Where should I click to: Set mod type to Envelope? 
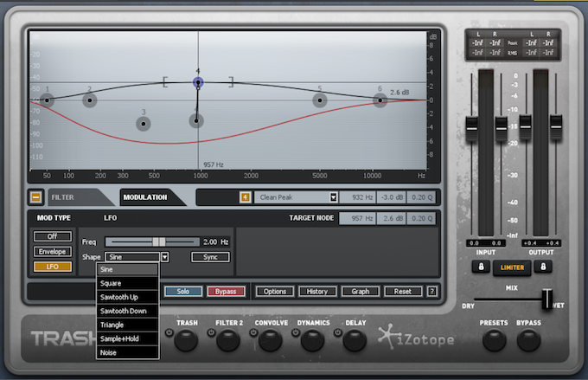(x=53, y=252)
